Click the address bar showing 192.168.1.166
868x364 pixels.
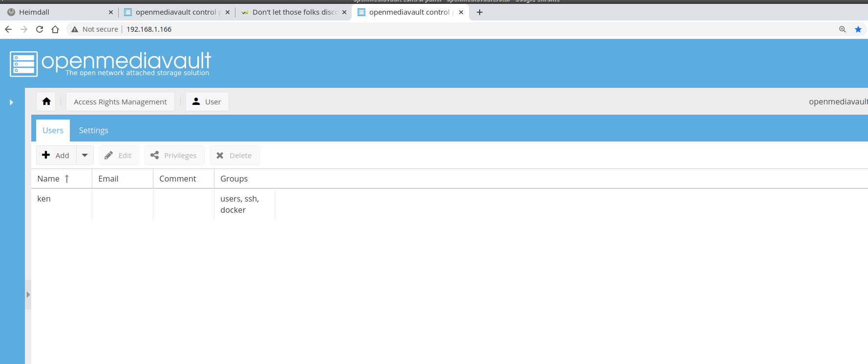coord(149,29)
